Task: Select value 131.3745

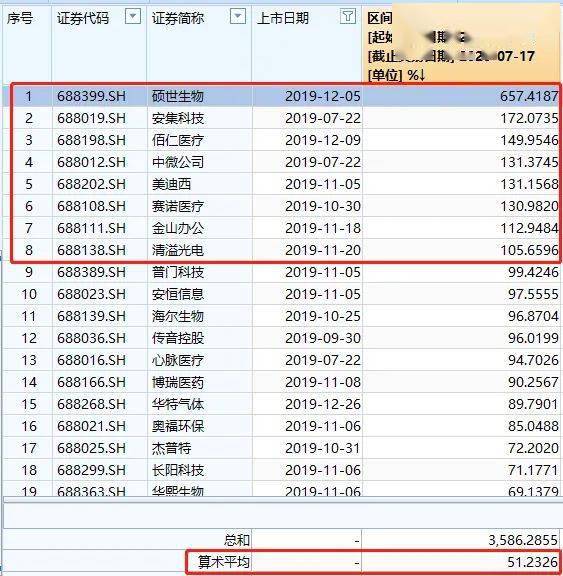Action: tap(529, 162)
